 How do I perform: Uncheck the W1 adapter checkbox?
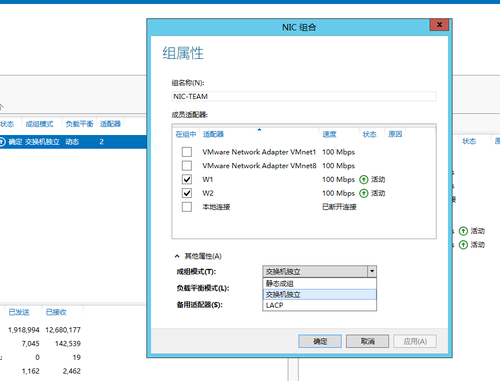[187, 179]
